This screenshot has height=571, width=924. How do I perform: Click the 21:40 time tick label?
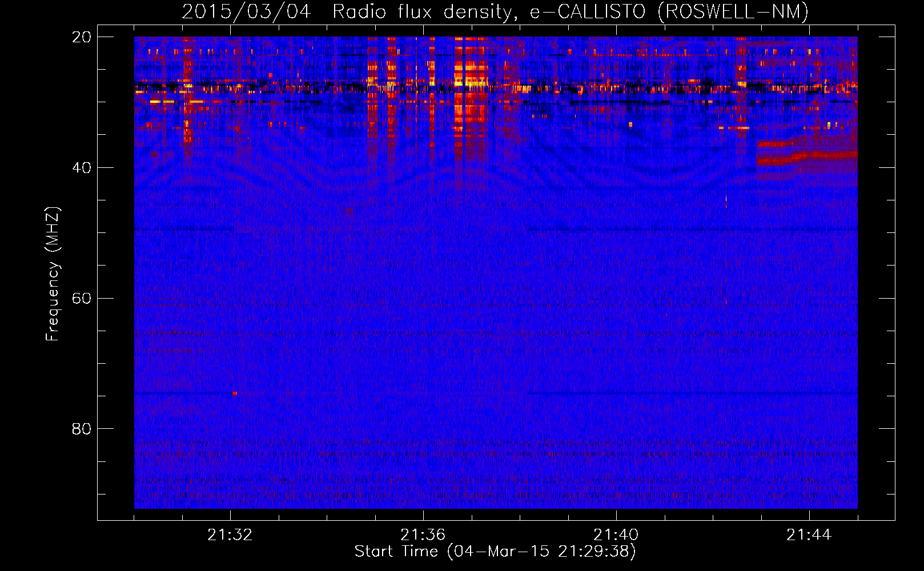click(x=616, y=534)
